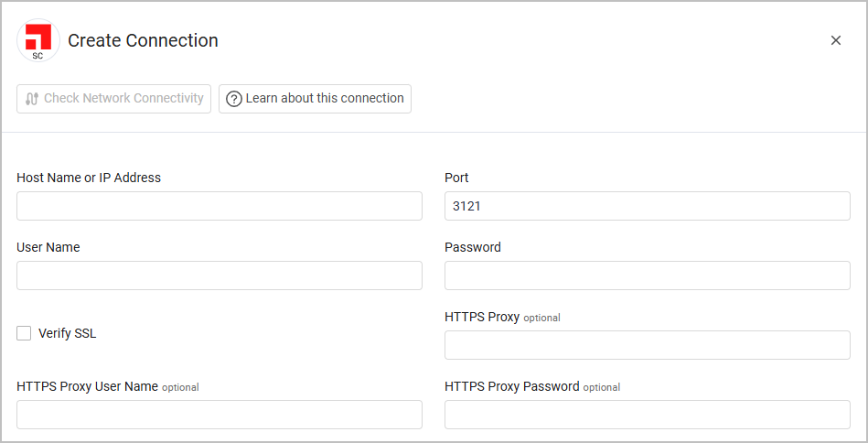Click the Password label above field

(473, 247)
